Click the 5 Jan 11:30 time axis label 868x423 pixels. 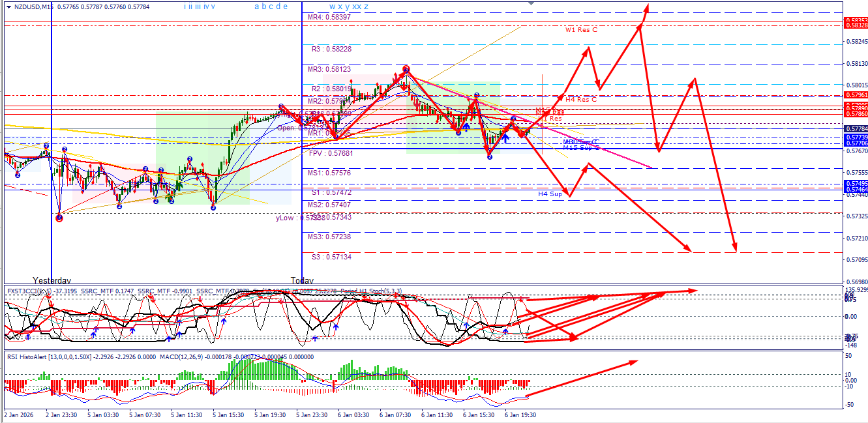coord(187,414)
